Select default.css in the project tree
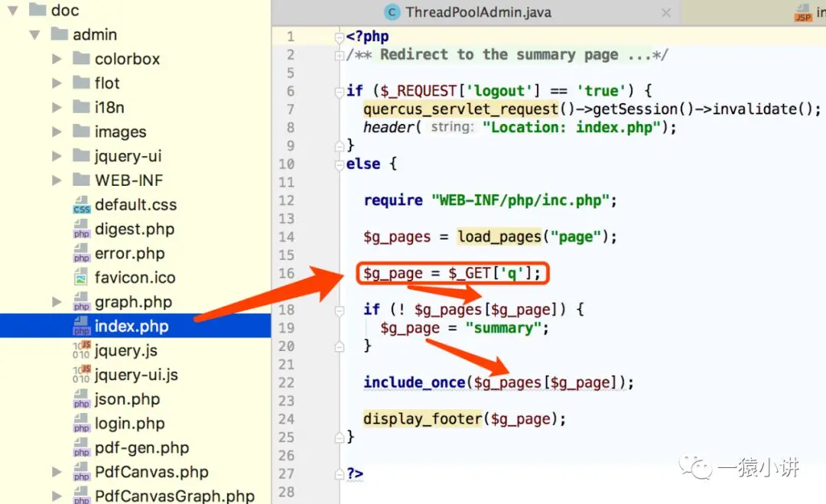The width and height of the screenshot is (826, 504). coord(135,205)
